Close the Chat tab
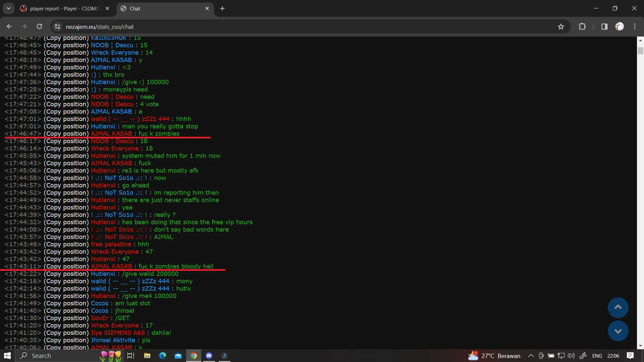Viewport: 644px width, 362px height. point(207,8)
